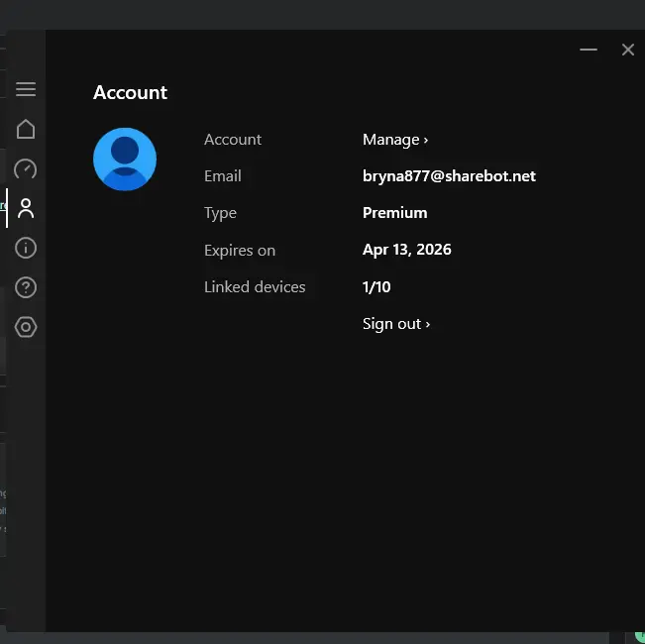Image resolution: width=645 pixels, height=644 pixels.
Task: Select the Account person icon in sidebar
Action: coord(26,208)
